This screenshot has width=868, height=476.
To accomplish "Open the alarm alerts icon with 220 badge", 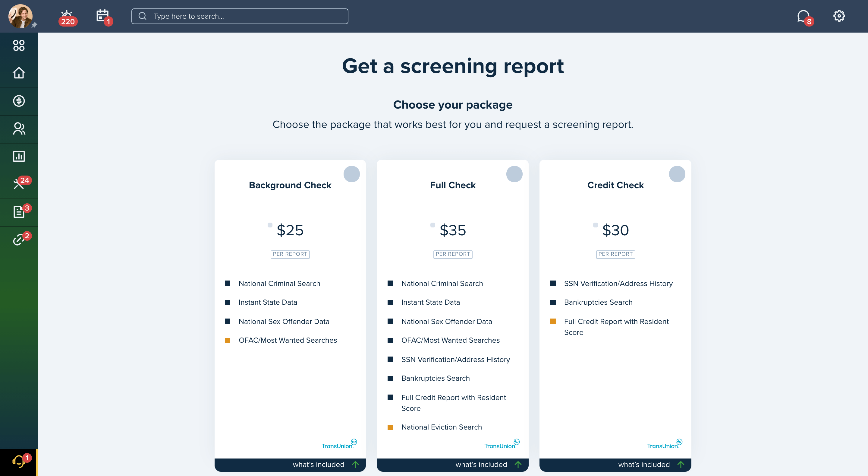I will coord(68,17).
